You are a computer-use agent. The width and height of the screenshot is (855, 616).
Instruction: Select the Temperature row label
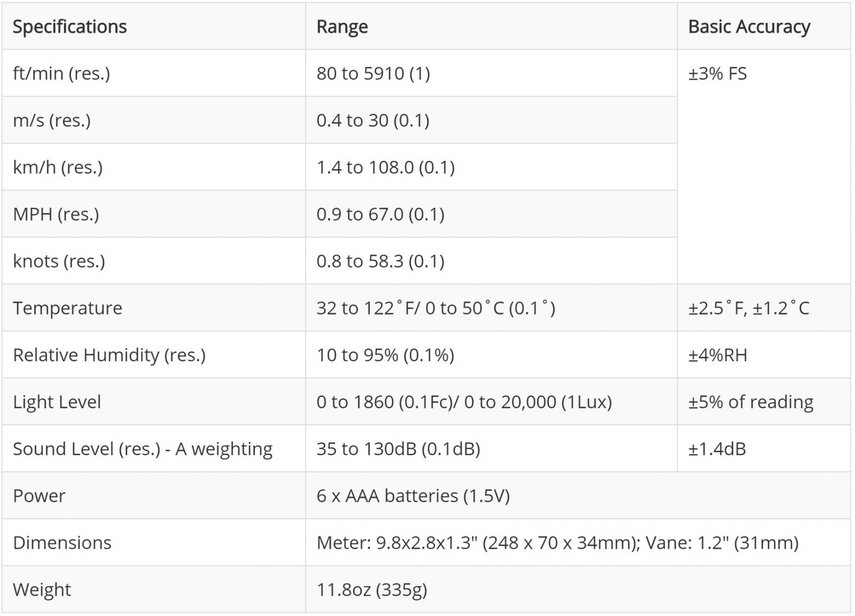[x=67, y=308]
